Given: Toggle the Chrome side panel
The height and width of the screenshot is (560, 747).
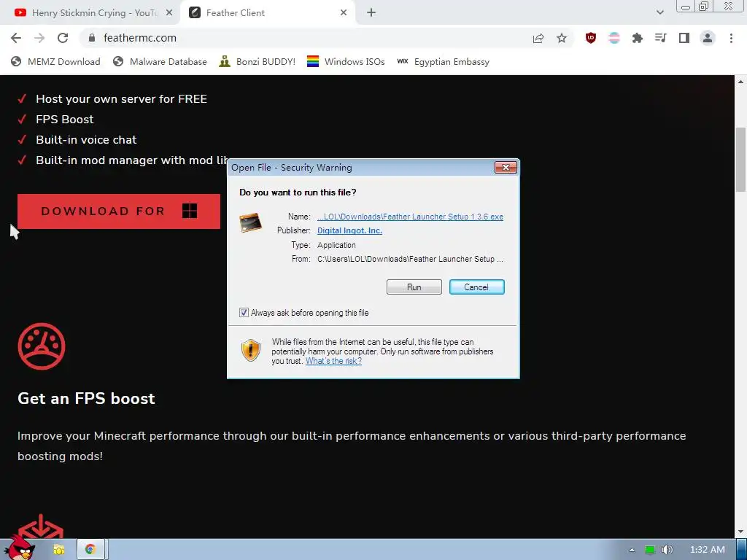Looking at the screenshot, I should click(684, 38).
